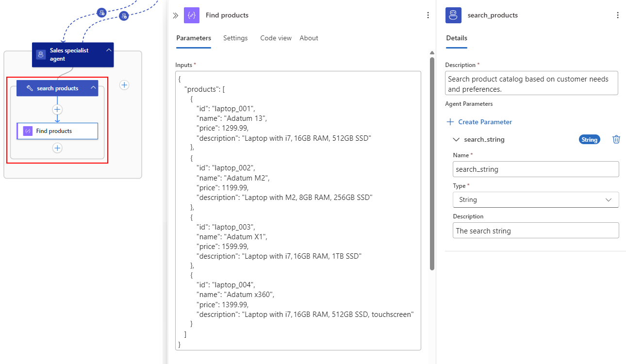The image size is (626, 364).
Task: Collapse the search_string parameter section
Action: (x=456, y=139)
